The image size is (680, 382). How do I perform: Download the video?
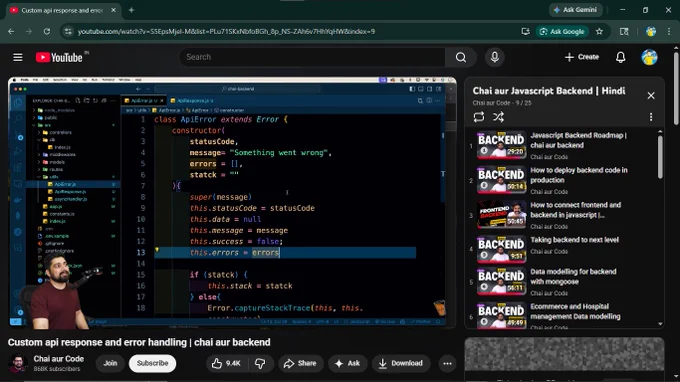pyautogui.click(x=400, y=363)
